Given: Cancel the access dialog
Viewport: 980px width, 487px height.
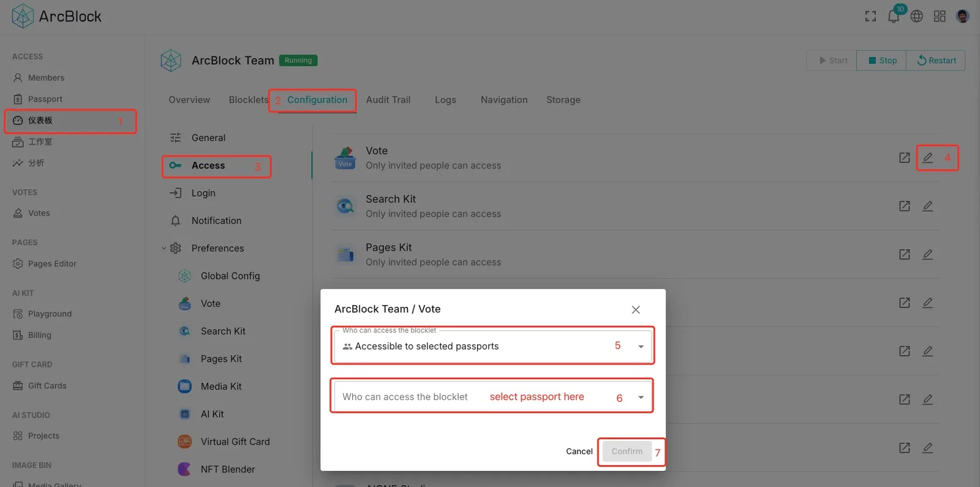Looking at the screenshot, I should [x=579, y=451].
